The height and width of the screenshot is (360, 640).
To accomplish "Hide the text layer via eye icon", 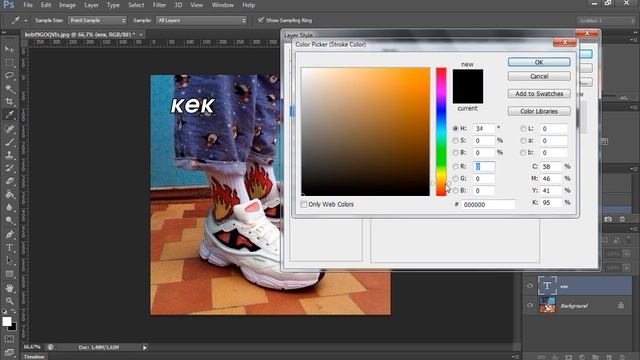I will click(530, 286).
